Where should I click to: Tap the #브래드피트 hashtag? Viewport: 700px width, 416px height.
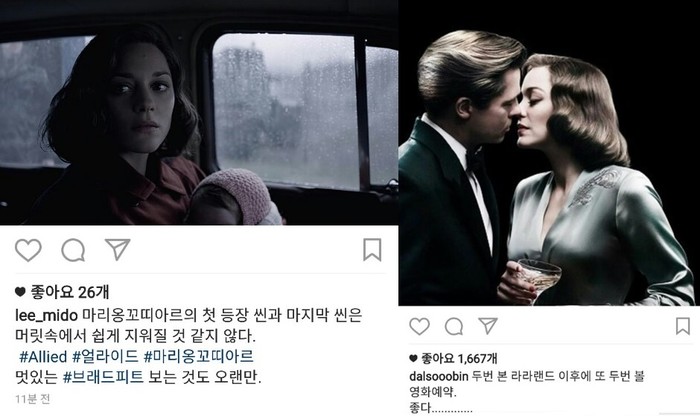click(x=103, y=377)
